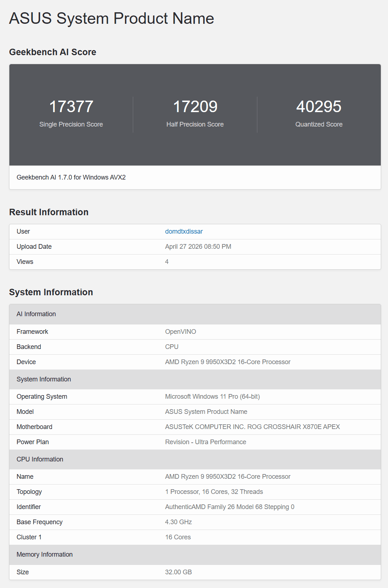The height and width of the screenshot is (588, 388).
Task: Click the Device row AMD Ryzen 9 9950X3D2 value
Action: click(228, 362)
